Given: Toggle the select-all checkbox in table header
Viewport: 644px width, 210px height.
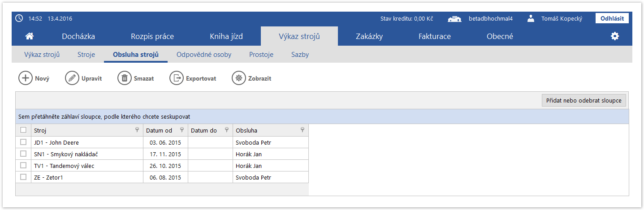Looking at the screenshot, I should [23, 130].
